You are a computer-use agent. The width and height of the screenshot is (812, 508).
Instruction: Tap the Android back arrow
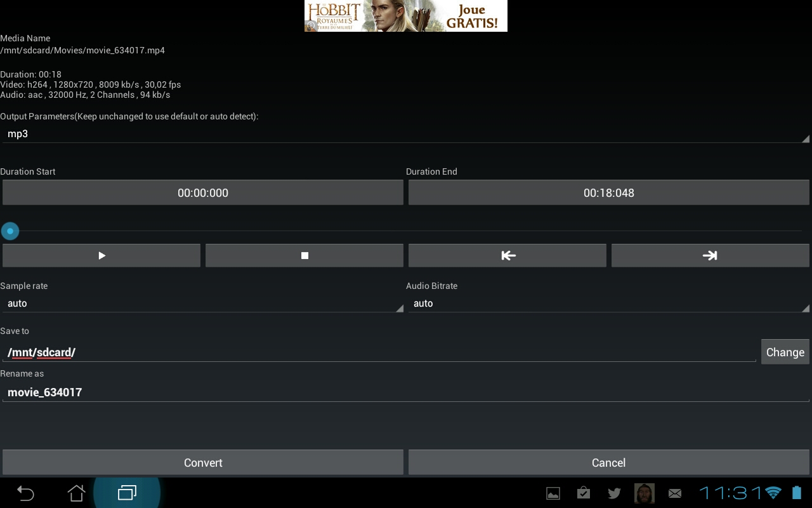point(25,493)
